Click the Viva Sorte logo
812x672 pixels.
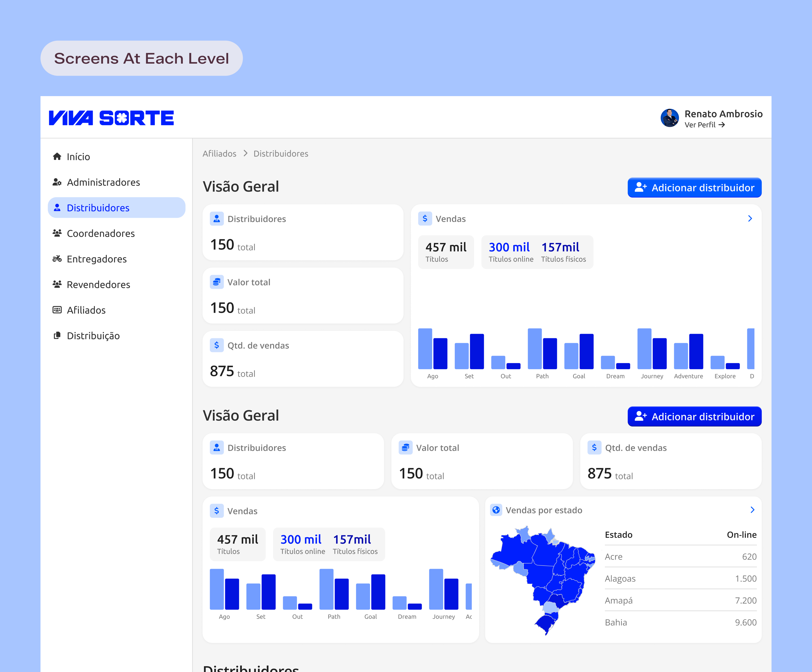pos(111,118)
